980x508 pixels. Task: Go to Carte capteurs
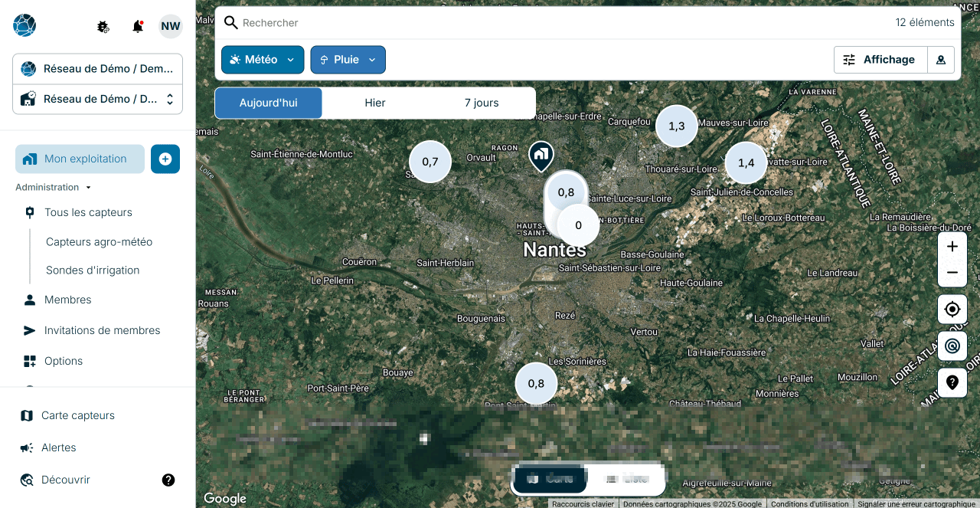pyautogui.click(x=78, y=415)
